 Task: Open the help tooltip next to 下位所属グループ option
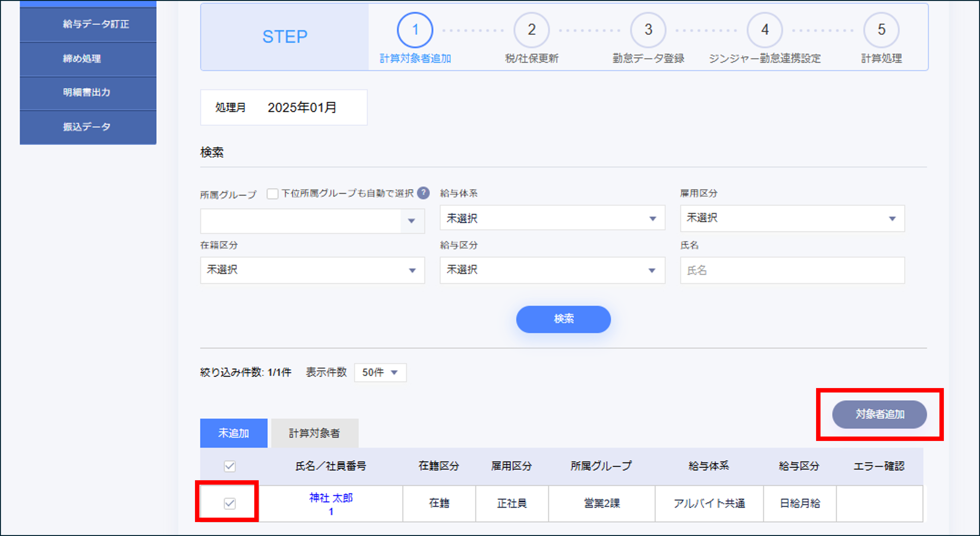[x=424, y=193]
